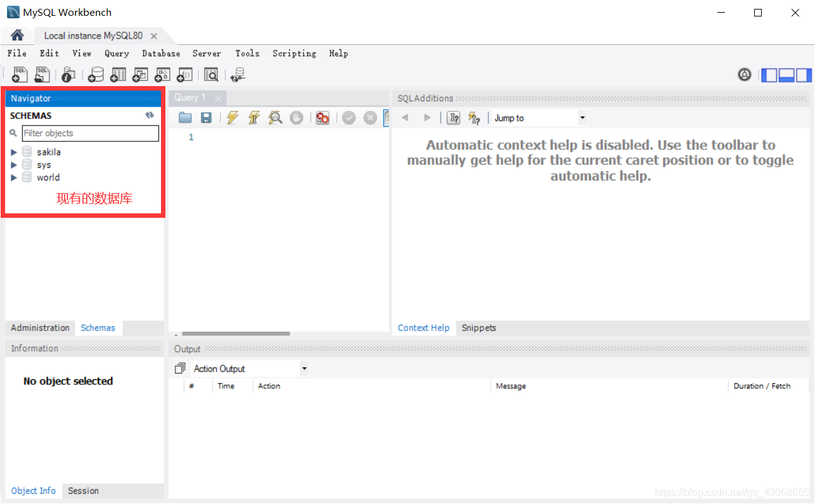
Task: Switch to the Context Help tab
Action: pos(423,328)
